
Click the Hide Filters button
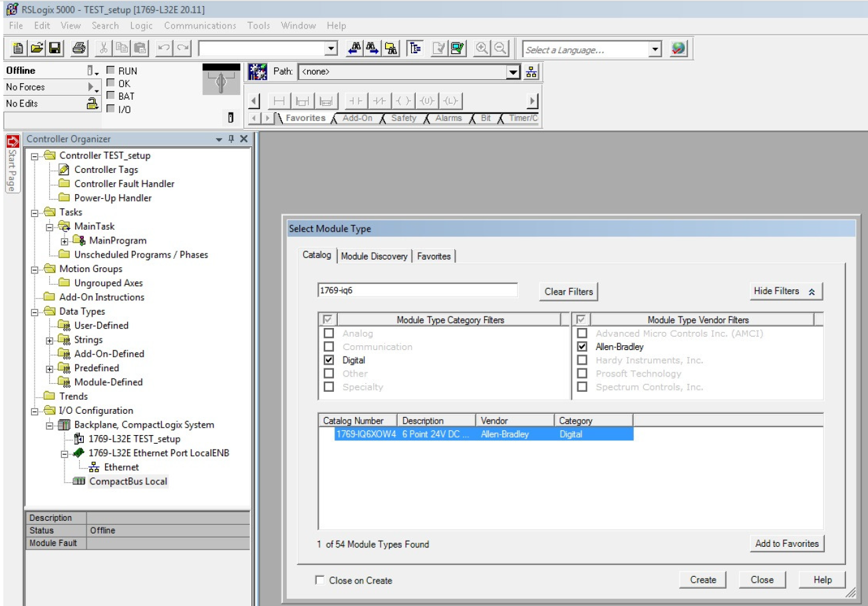tap(786, 291)
